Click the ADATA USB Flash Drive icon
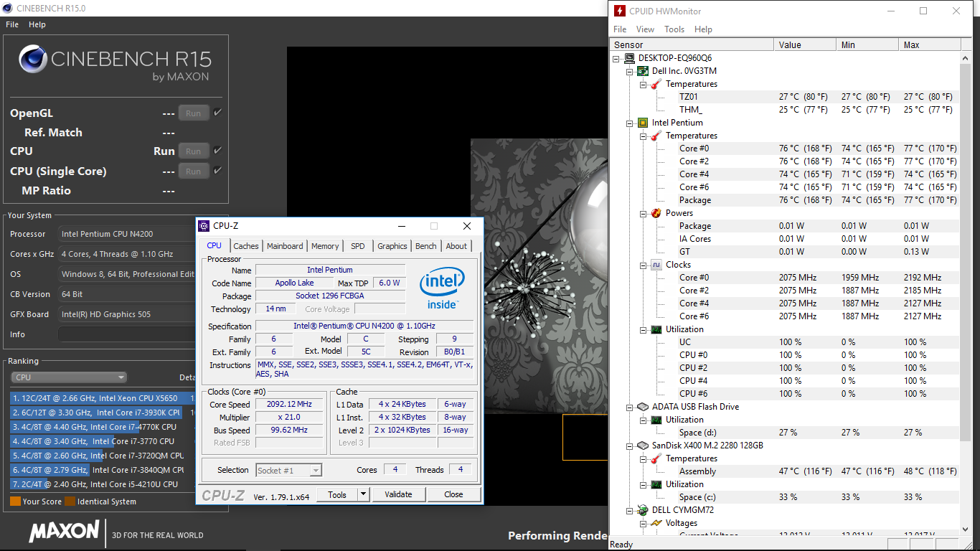980x551 pixels. pos(644,407)
